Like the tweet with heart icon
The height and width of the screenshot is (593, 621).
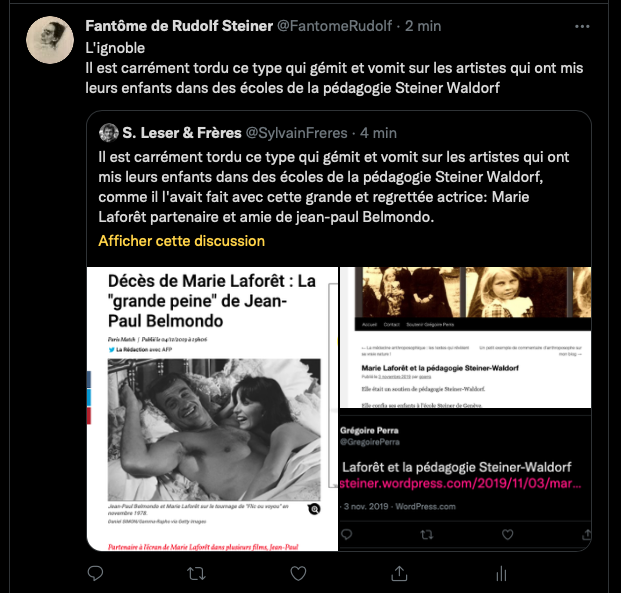coord(298,573)
